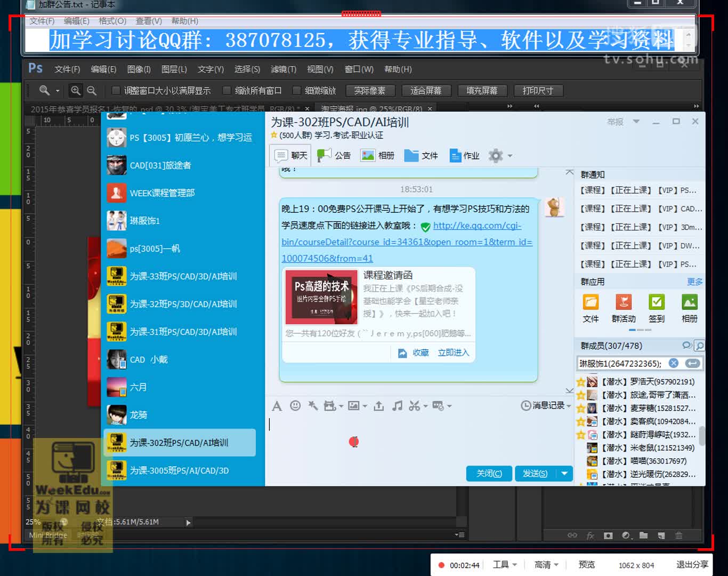This screenshot has height=576, width=728.
Task: Toggle 缩放所有窗口 checkbox
Action: coord(227,91)
